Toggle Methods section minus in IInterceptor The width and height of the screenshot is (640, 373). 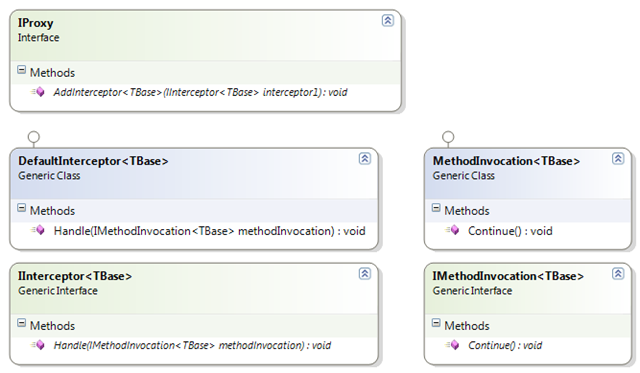pos(22,323)
